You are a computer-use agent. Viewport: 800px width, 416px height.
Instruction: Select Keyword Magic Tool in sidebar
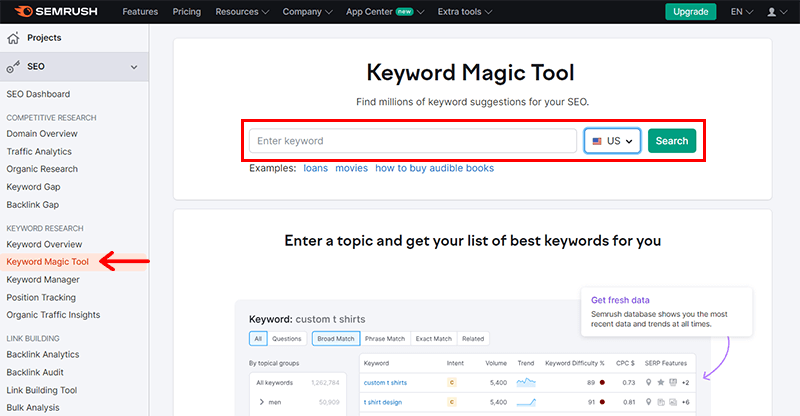tap(47, 262)
